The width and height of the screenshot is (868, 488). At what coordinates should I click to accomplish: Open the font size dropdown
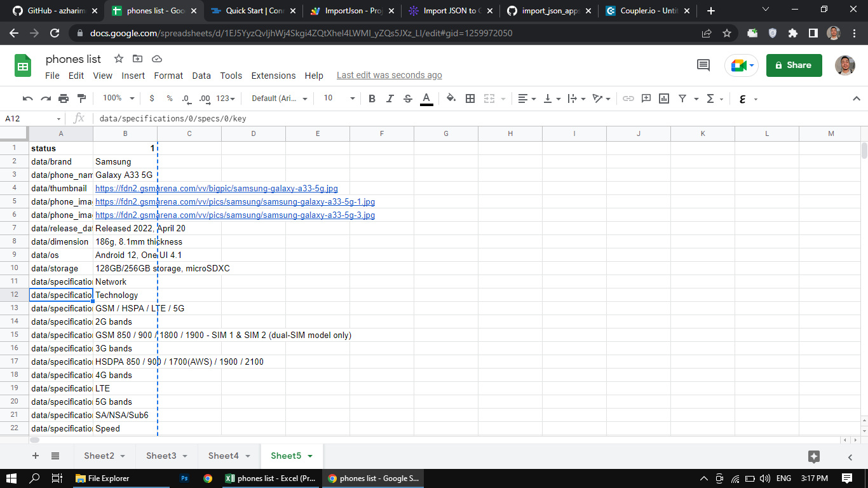click(337, 98)
